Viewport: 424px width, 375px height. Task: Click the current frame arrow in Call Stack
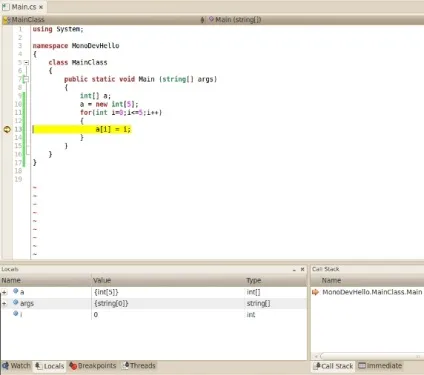point(315,292)
